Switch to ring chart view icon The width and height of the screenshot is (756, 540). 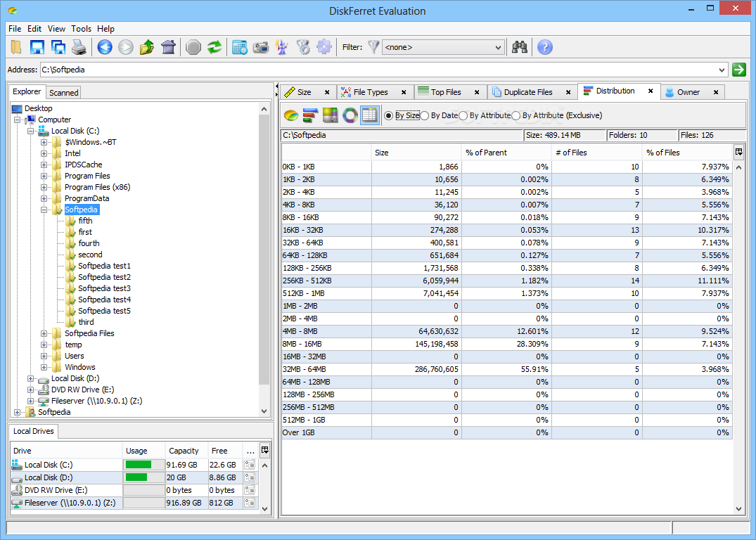click(x=350, y=115)
